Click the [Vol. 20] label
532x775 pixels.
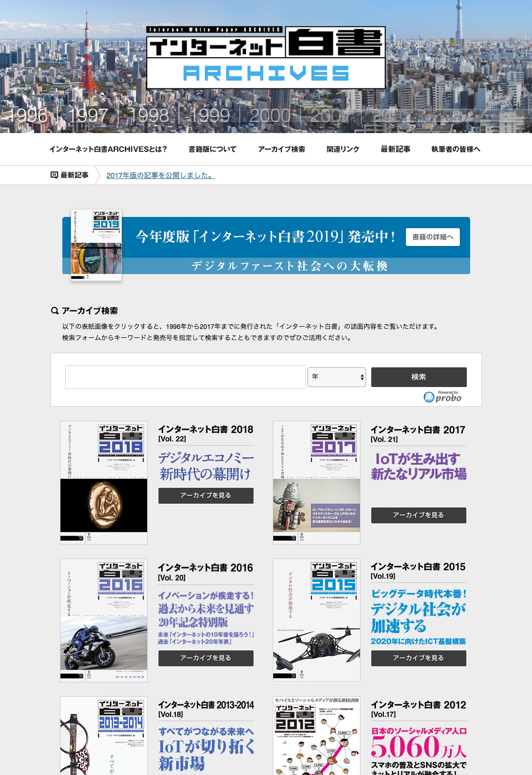pos(172,578)
